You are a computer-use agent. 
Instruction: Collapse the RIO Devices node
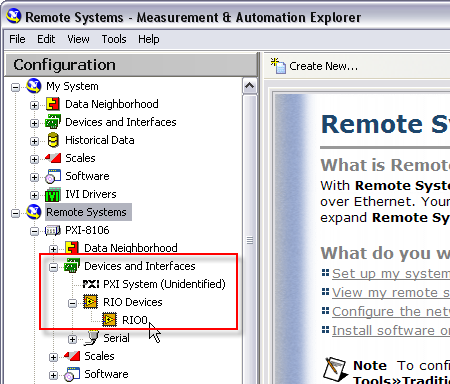[x=72, y=303]
